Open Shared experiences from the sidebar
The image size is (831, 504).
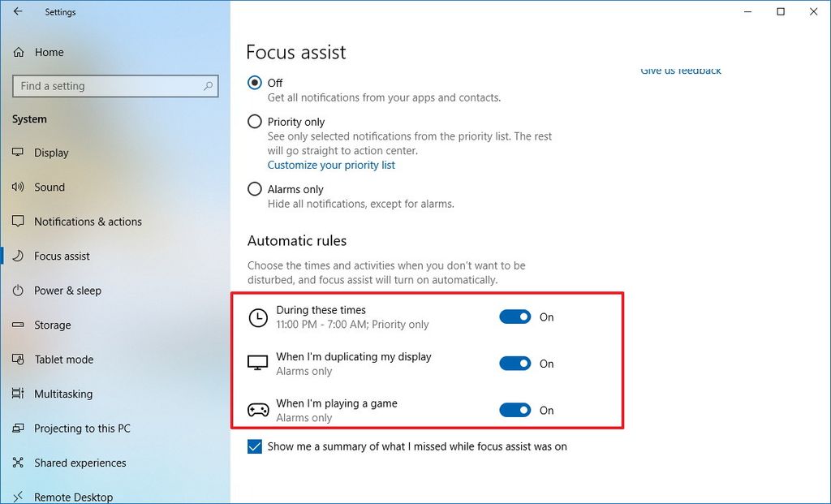18,463
